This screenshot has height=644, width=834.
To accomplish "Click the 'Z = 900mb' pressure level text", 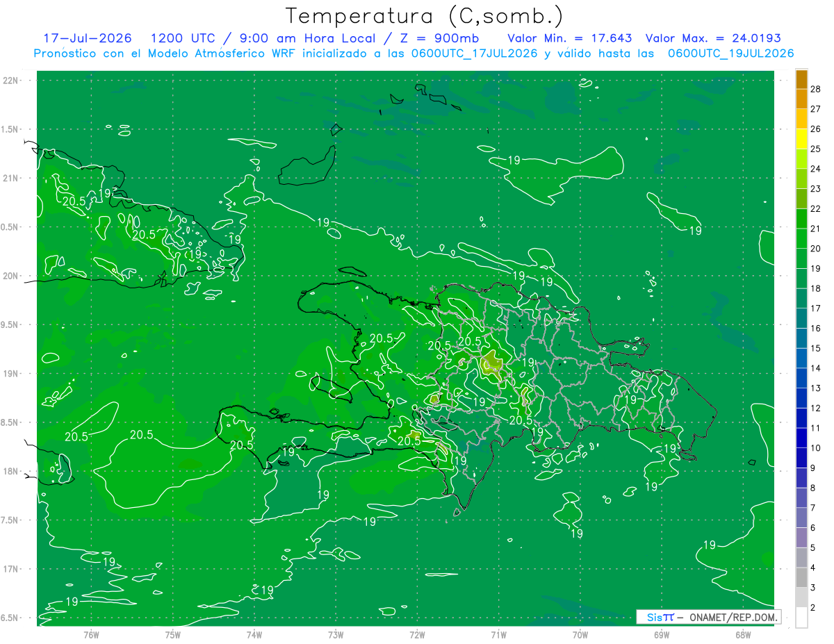I will (439, 39).
